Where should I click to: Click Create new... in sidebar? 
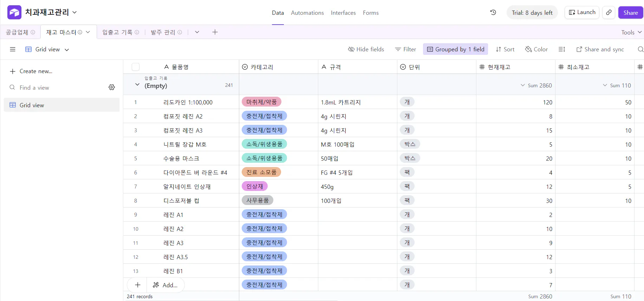[31, 71]
